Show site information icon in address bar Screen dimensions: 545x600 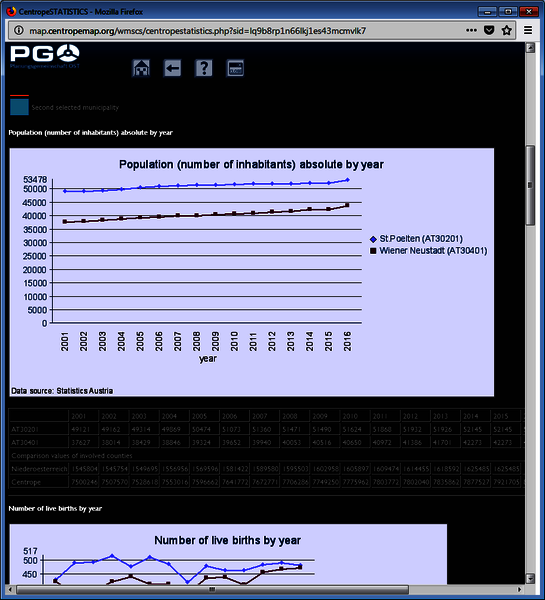click(x=19, y=31)
